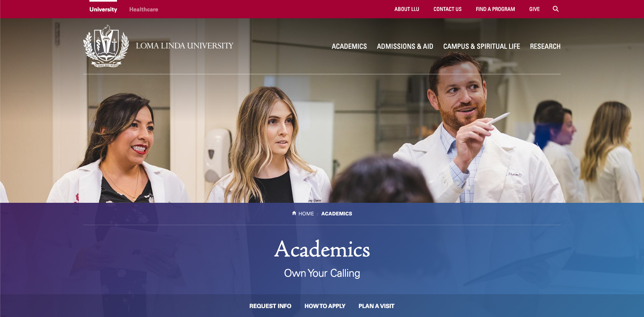Open Admissions & Aid menu
Image resolution: width=644 pixels, height=317 pixels.
[x=405, y=46]
